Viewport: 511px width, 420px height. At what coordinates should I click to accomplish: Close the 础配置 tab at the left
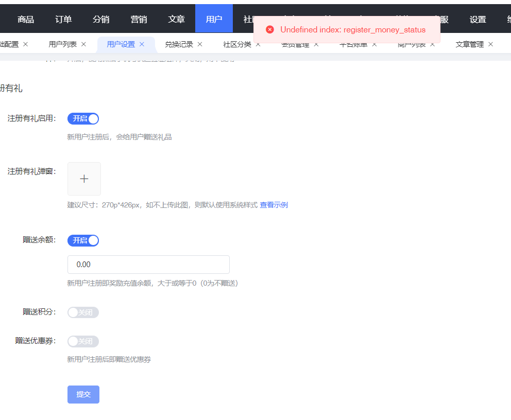point(25,44)
